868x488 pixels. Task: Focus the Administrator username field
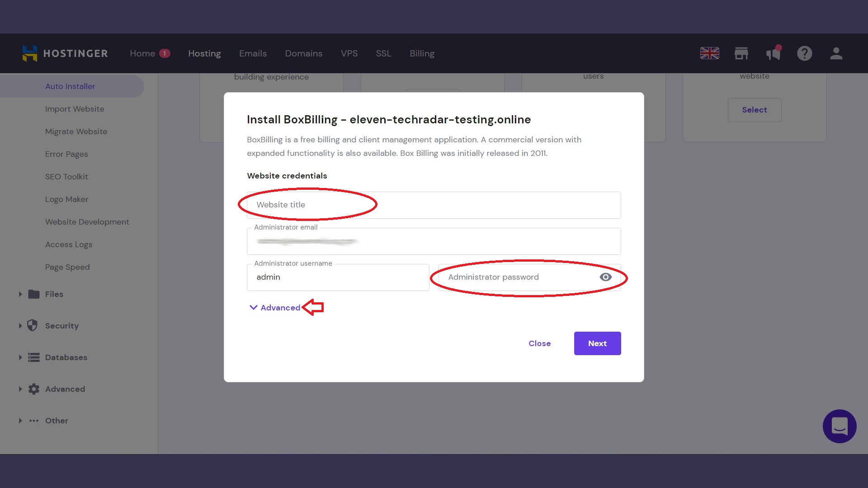pyautogui.click(x=338, y=277)
